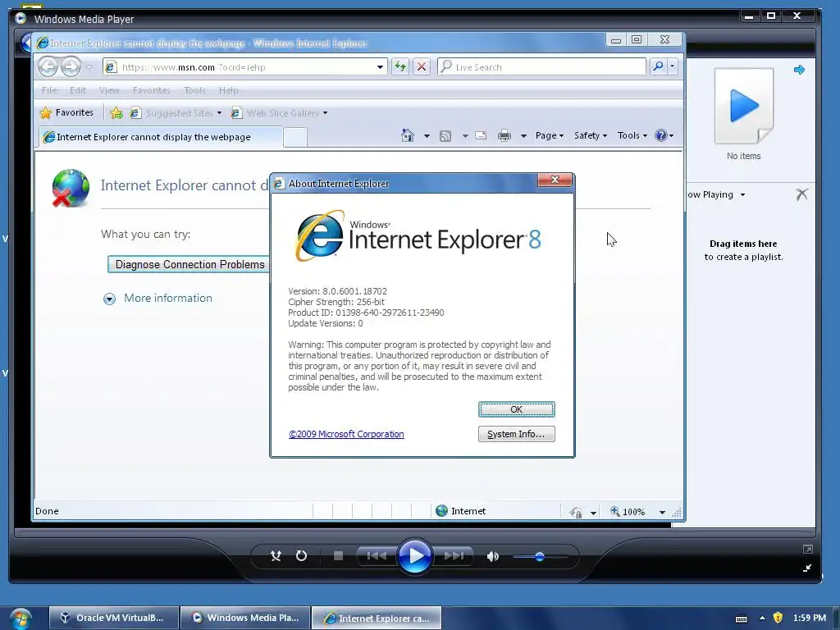The height and width of the screenshot is (630, 840).
Task: Skip to next track in Media Player
Action: [x=454, y=556]
